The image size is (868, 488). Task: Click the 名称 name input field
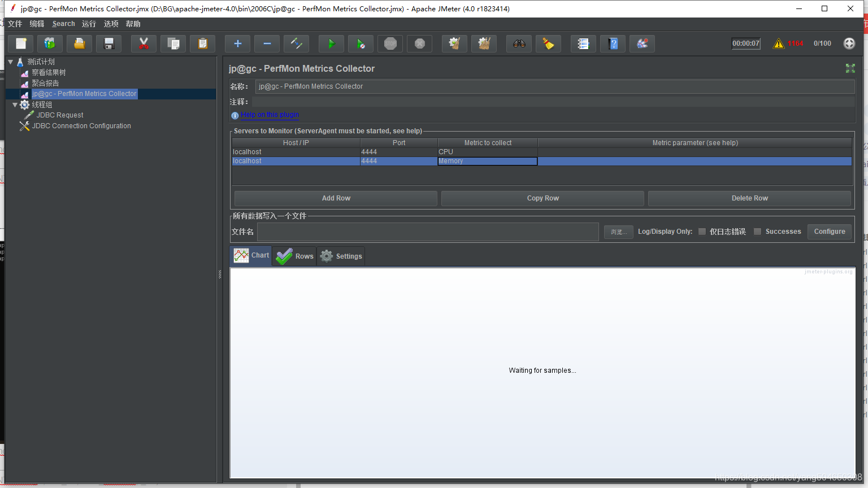point(555,86)
